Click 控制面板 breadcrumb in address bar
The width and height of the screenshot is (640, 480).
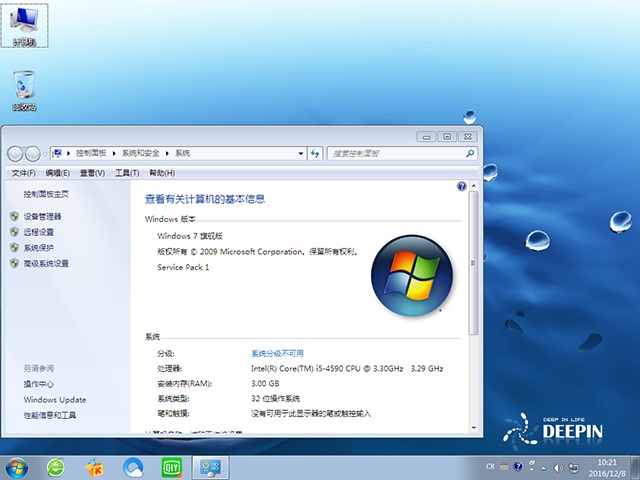tap(91, 153)
